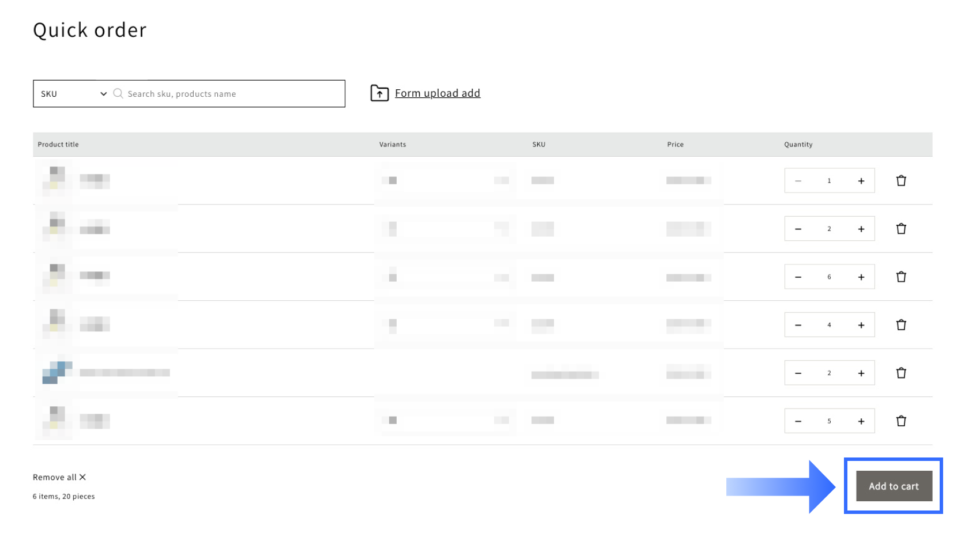This screenshot has height=537, width=980.
Task: Click the upload folder icon
Action: (x=379, y=93)
